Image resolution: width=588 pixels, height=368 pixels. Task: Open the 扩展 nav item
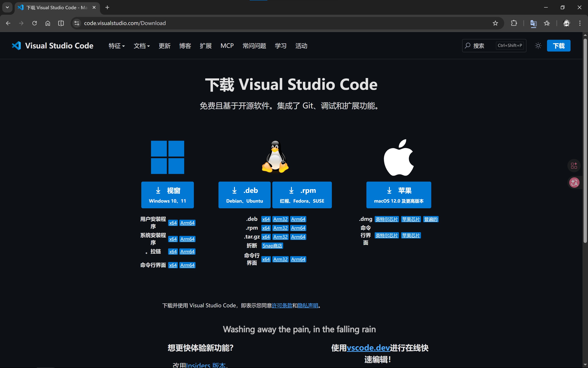click(x=206, y=46)
